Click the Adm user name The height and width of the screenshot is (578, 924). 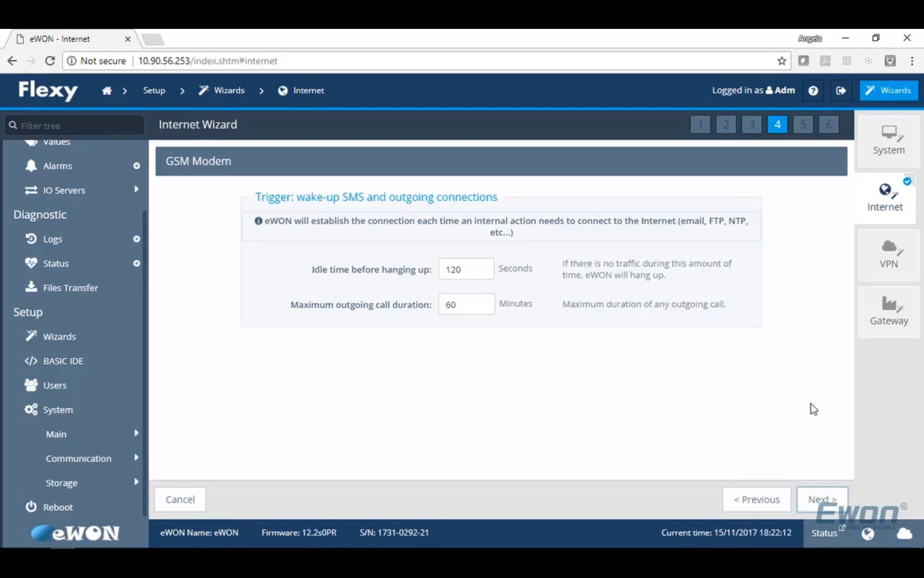coord(784,90)
